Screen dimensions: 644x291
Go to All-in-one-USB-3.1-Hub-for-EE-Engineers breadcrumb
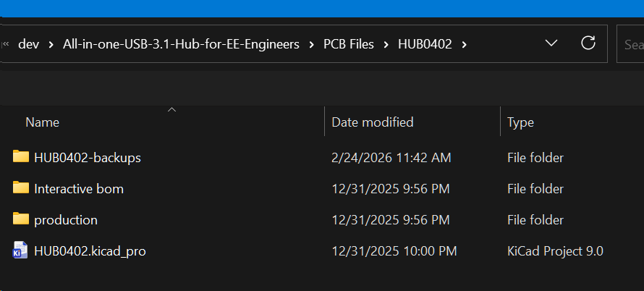click(181, 44)
